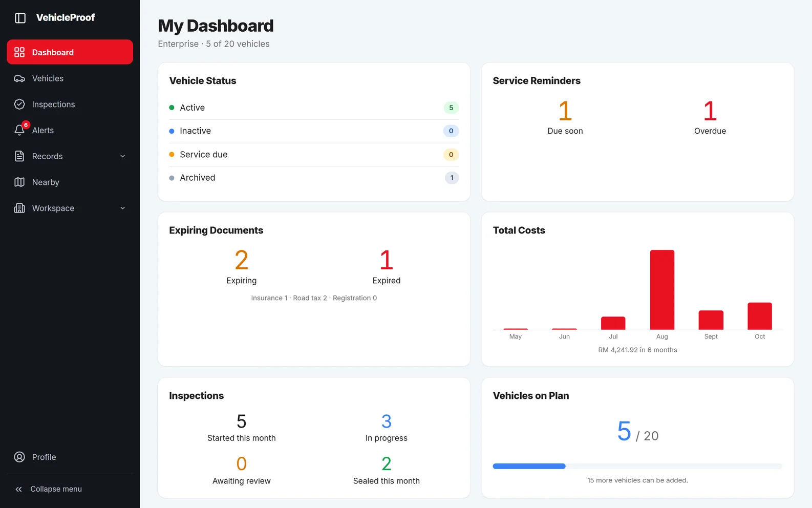The image size is (812, 508).
Task: Click the red 6 alerts badge
Action: [26, 125]
